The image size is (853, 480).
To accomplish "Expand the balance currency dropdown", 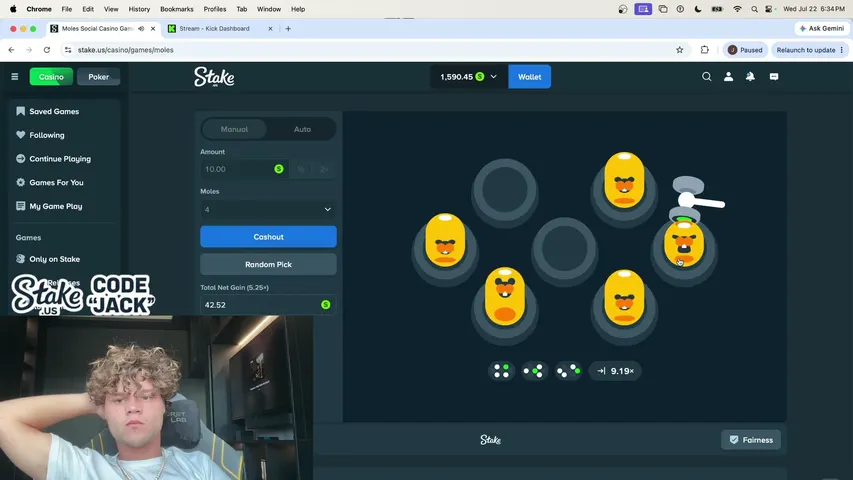I will tap(493, 77).
